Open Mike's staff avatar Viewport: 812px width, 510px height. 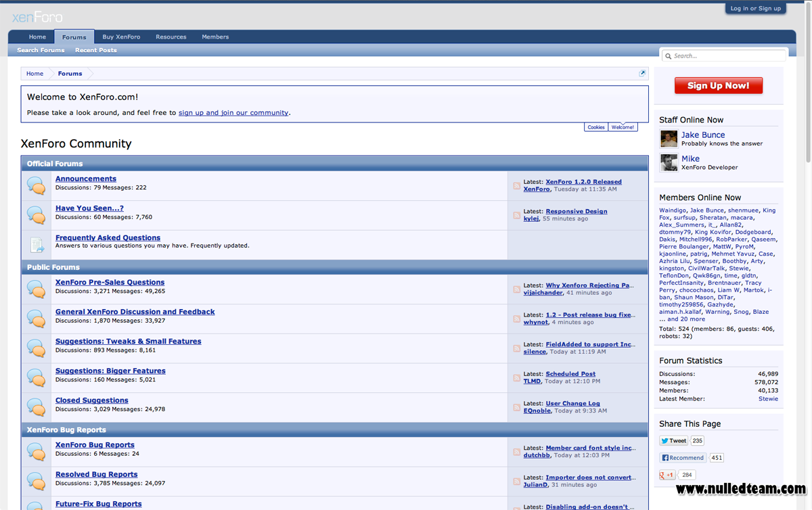[669, 162]
